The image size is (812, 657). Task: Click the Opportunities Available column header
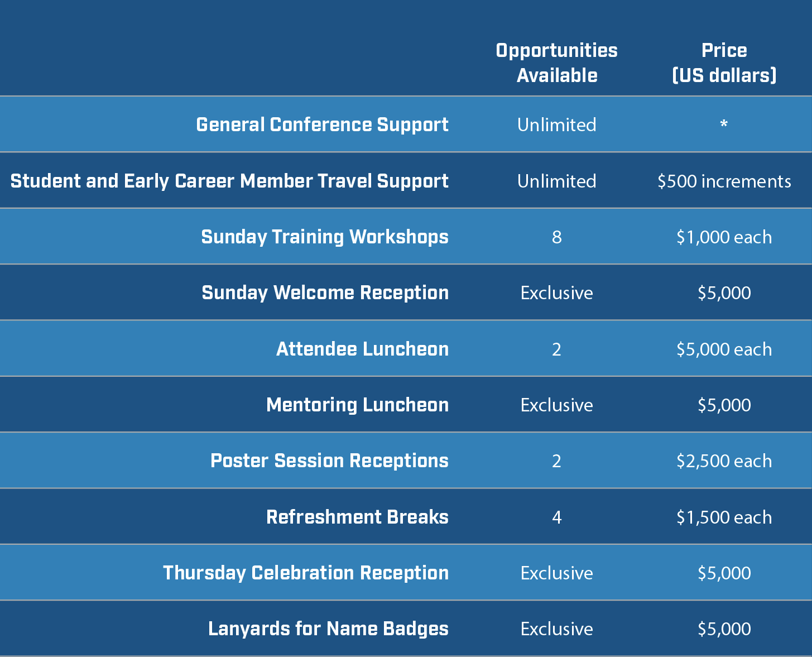click(x=557, y=63)
